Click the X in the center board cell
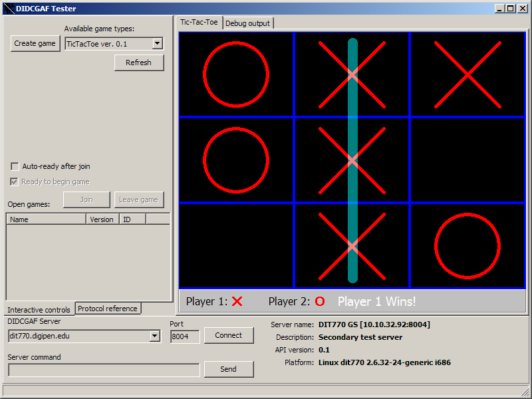This screenshot has height=399, width=532. point(352,160)
